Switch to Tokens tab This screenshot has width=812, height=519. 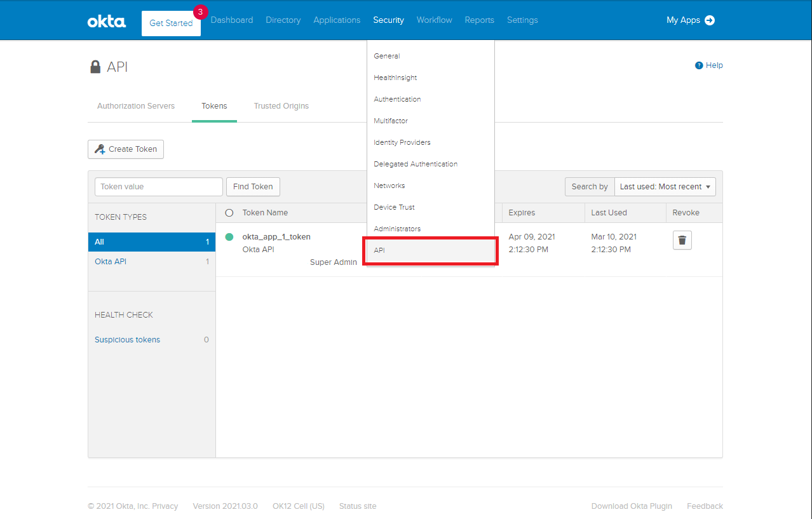click(214, 106)
